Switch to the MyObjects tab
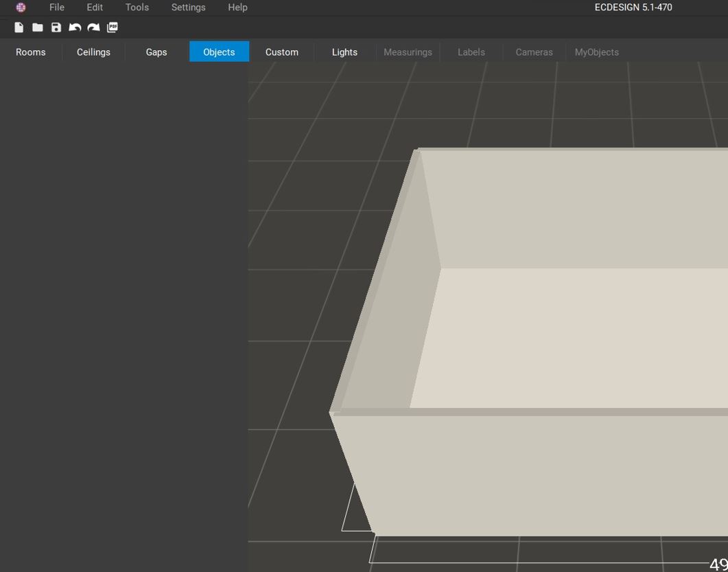The width and height of the screenshot is (728, 572). pos(596,52)
